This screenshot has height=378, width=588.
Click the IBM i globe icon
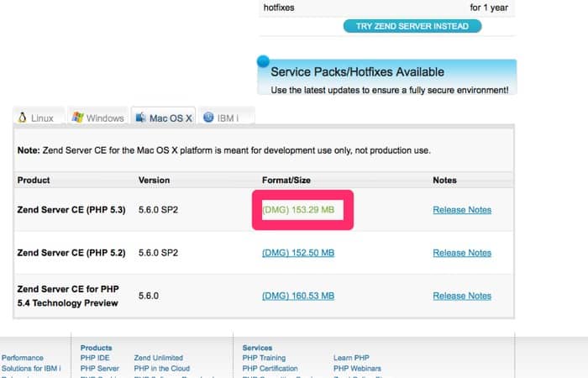[208, 118]
